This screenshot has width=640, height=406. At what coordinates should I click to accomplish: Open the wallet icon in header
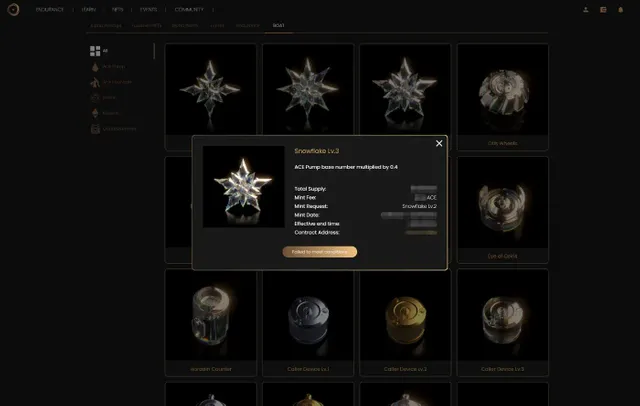click(x=603, y=9)
